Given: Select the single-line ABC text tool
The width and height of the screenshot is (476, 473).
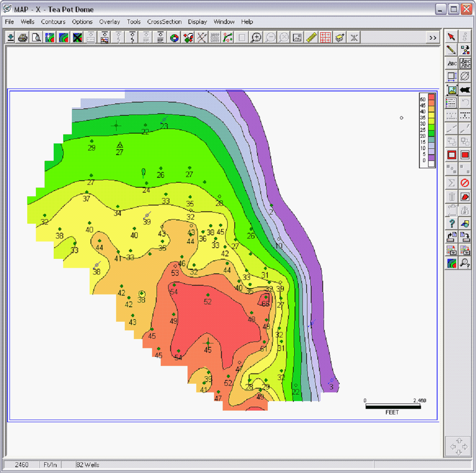Looking at the screenshot, I should pyautogui.click(x=452, y=63).
